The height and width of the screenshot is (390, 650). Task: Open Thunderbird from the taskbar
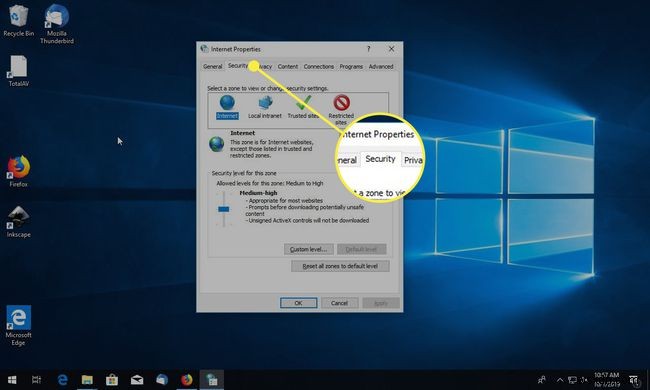(162, 380)
